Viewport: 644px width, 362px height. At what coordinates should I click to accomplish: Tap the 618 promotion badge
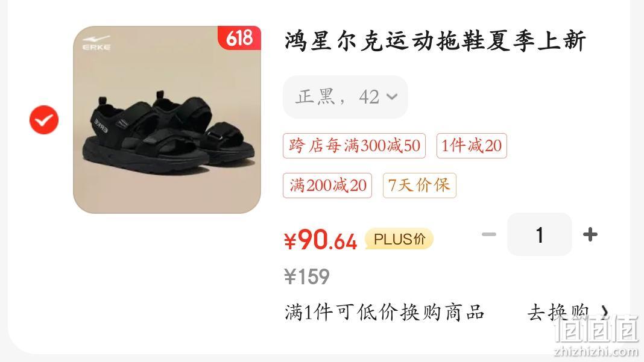click(239, 38)
